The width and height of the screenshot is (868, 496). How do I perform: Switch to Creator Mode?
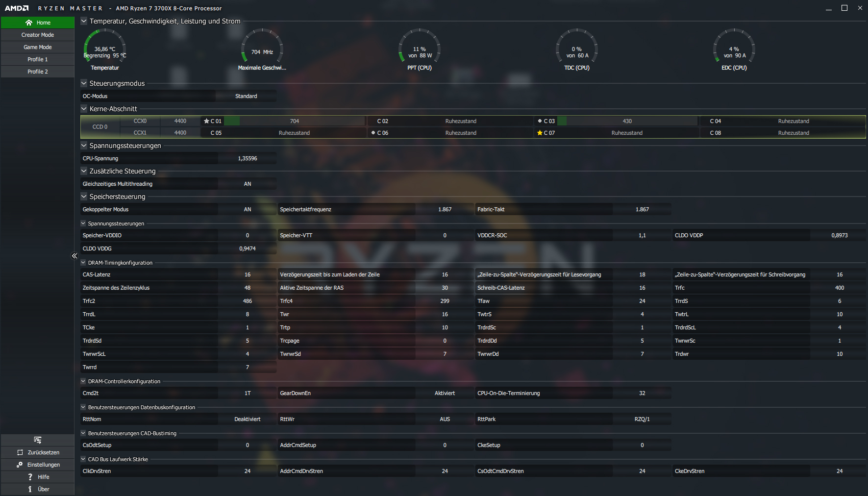click(38, 35)
